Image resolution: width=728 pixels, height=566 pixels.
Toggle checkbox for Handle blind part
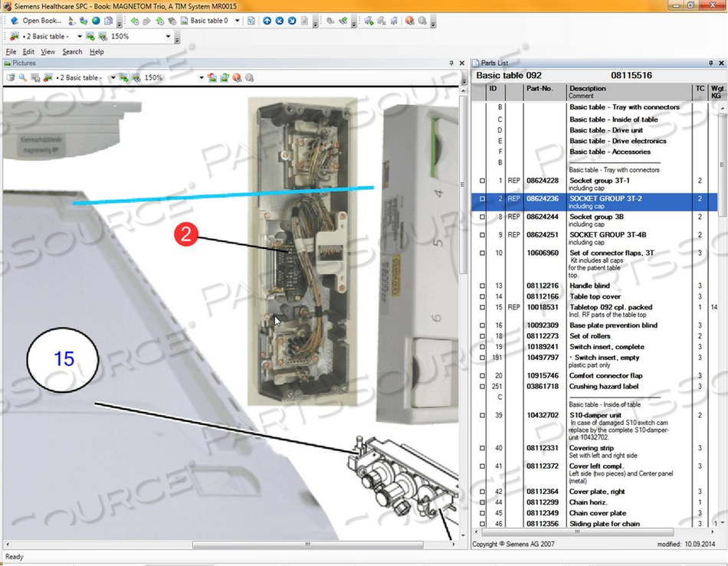[482, 286]
